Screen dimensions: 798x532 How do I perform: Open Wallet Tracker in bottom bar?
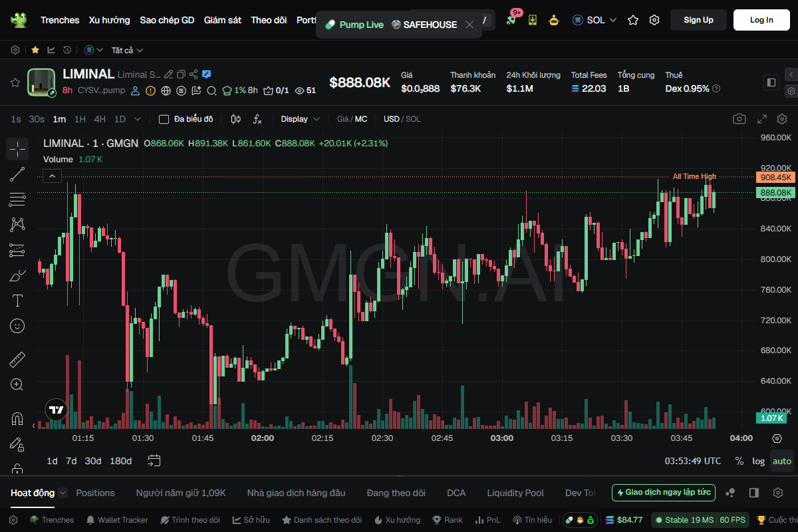[117, 520]
